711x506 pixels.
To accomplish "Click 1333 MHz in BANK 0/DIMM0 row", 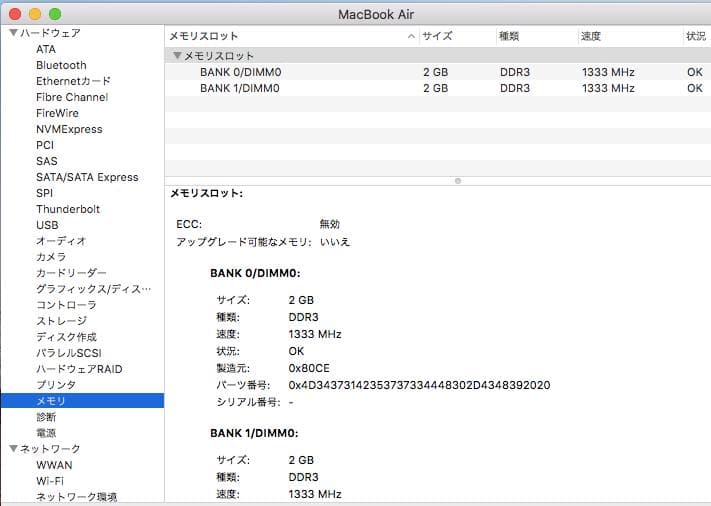I will coord(608,72).
